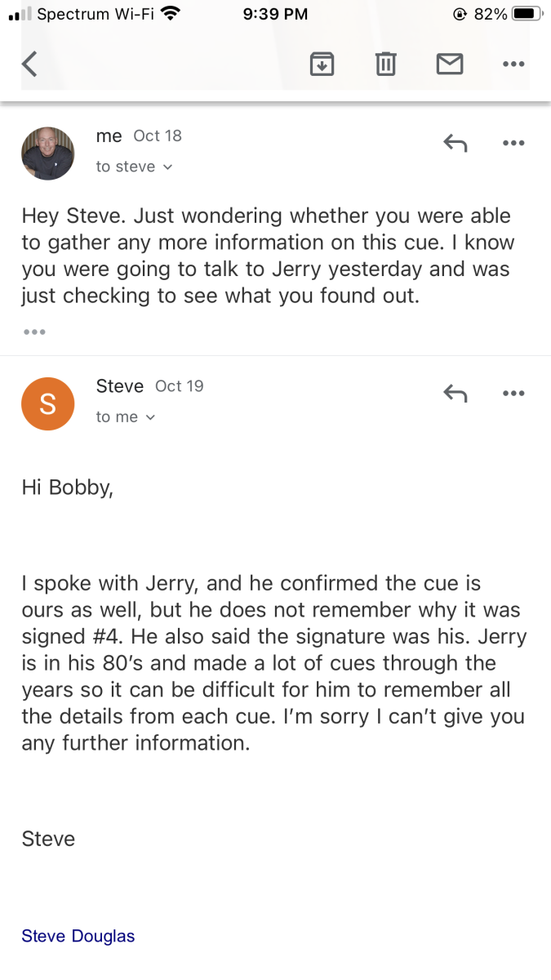Screen dimensions: 551x980
Task: Go back to the inbox
Action: click(x=29, y=63)
